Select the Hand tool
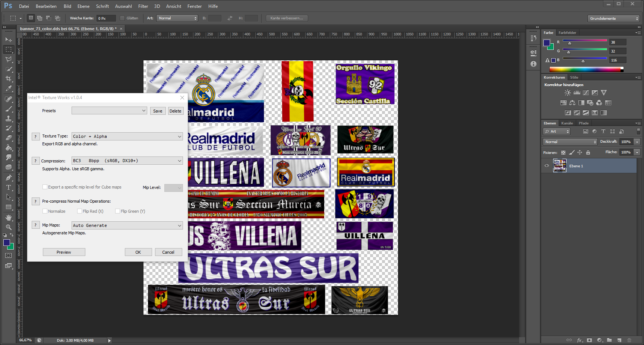The image size is (644, 345). [x=9, y=217]
